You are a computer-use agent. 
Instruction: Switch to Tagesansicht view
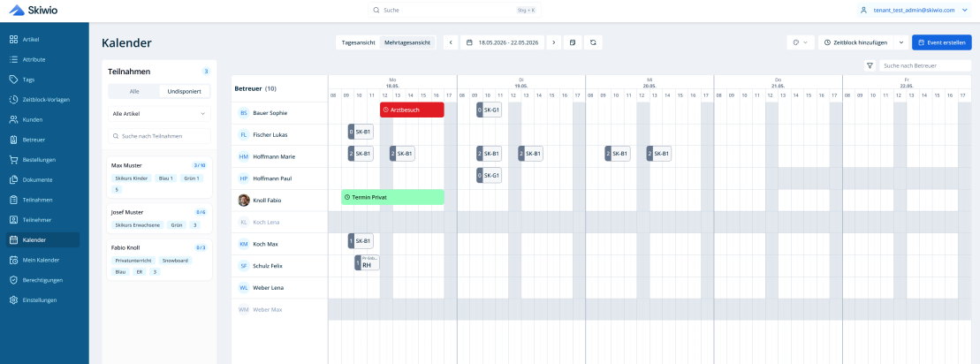coord(358,42)
